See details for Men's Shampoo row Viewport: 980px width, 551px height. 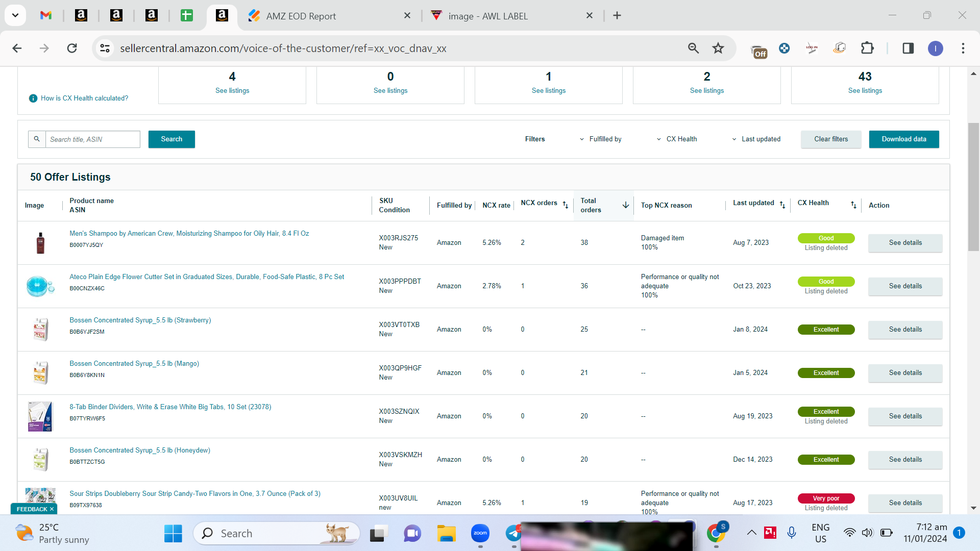[x=905, y=243]
